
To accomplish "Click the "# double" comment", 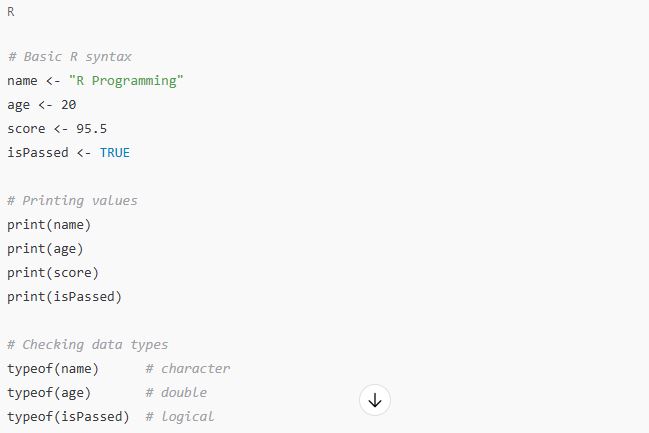I will coord(176,393).
